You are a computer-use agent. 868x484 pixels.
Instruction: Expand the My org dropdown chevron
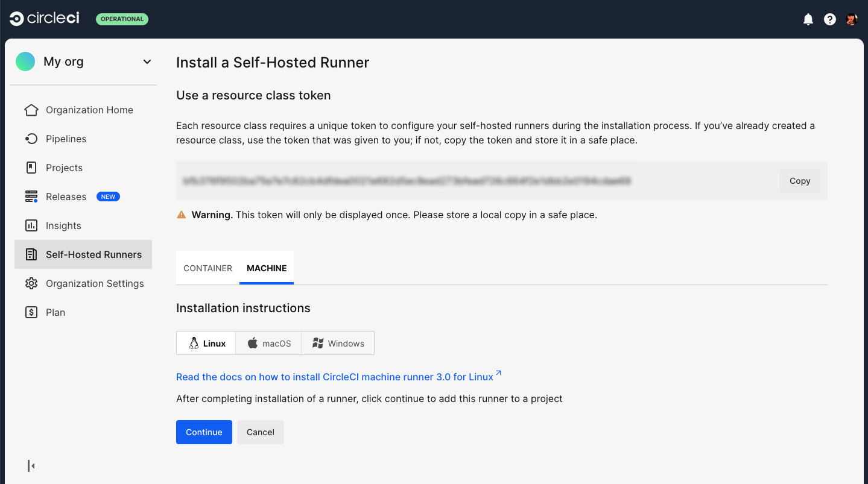tap(147, 61)
